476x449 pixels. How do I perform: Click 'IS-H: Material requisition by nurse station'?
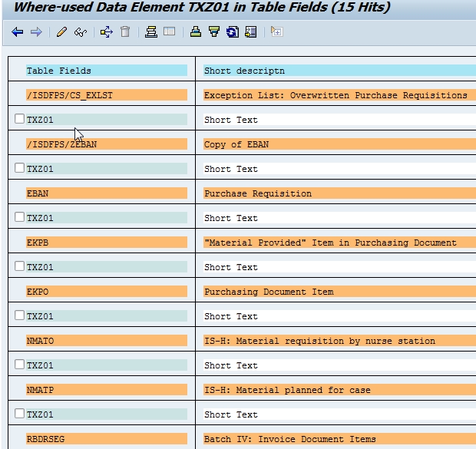pyautogui.click(x=319, y=341)
